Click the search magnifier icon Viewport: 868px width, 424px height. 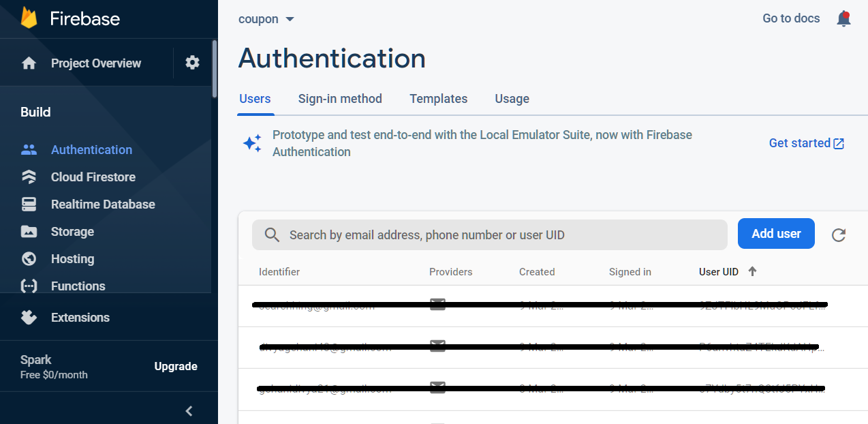(x=272, y=235)
